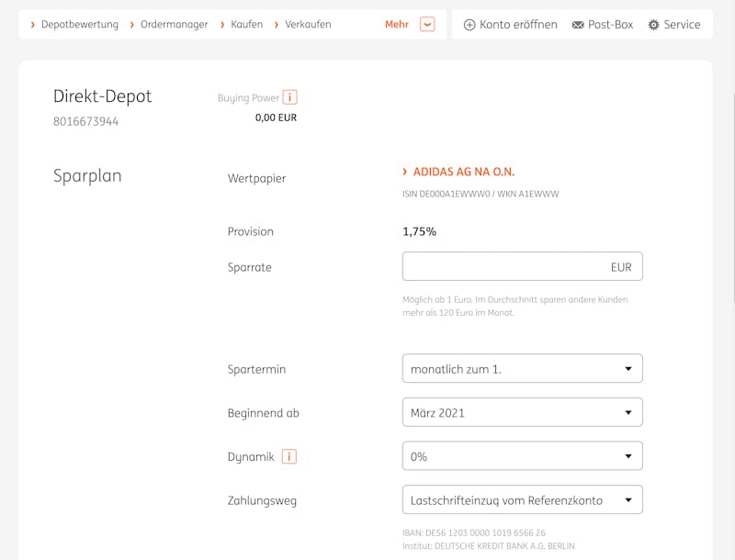Viewport: 735px width, 560px height.
Task: Click the Service gear icon
Action: click(x=653, y=25)
